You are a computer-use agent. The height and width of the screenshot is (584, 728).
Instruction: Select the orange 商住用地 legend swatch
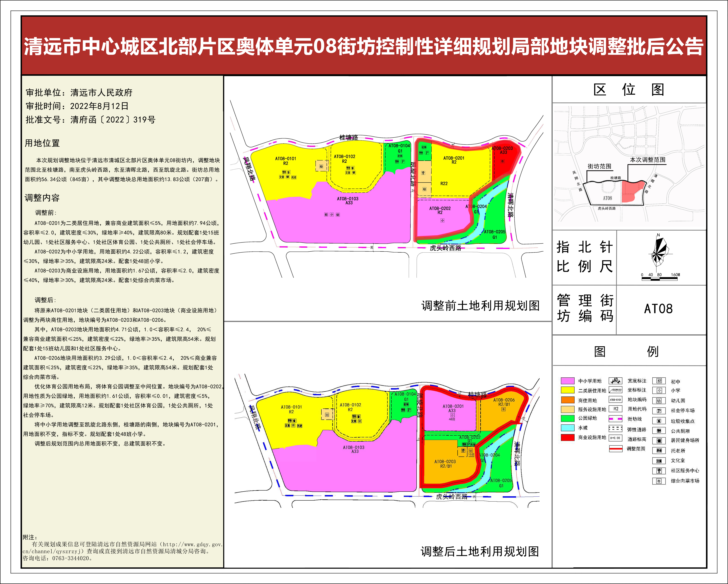point(568,400)
